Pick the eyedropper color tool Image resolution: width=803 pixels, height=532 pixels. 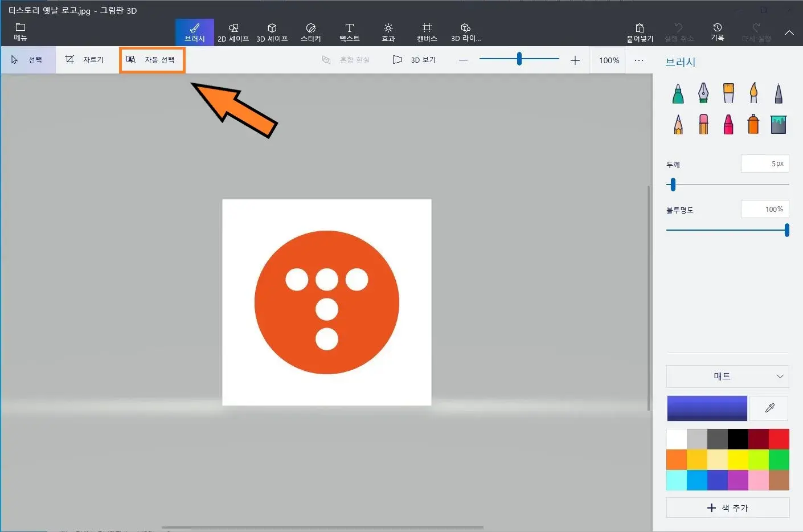(x=769, y=408)
